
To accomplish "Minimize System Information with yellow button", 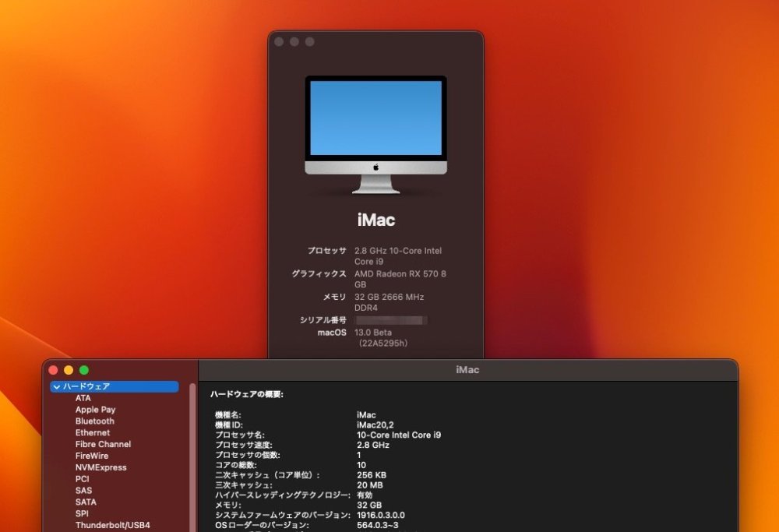I will [x=69, y=370].
